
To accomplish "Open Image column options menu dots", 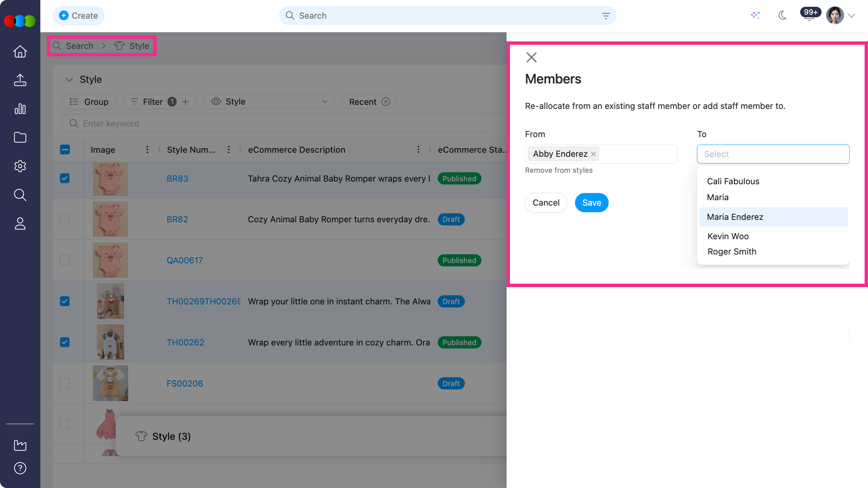I will point(147,150).
